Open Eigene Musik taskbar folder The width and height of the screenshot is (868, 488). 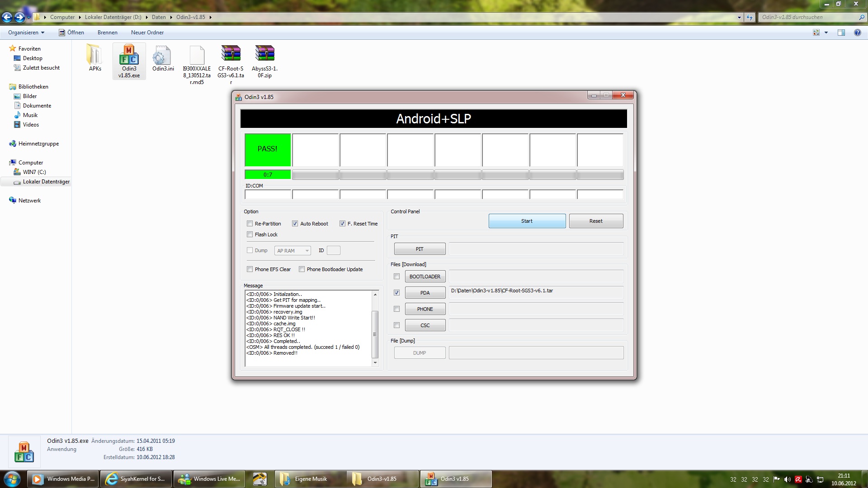click(310, 479)
